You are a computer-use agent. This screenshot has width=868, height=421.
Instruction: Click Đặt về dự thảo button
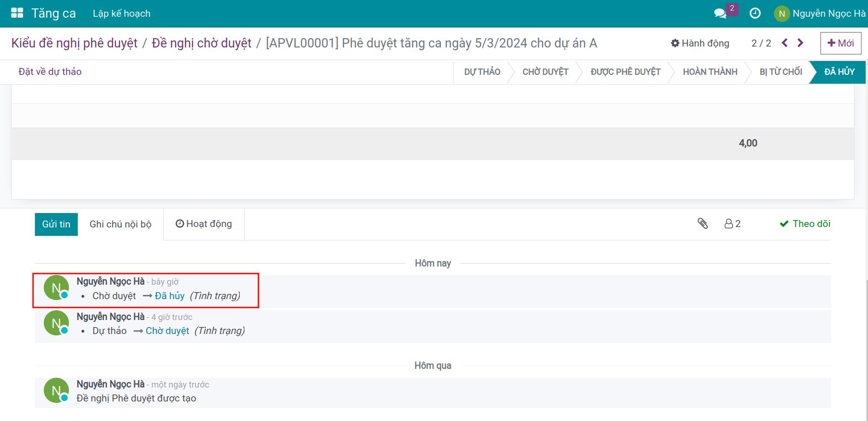click(50, 72)
